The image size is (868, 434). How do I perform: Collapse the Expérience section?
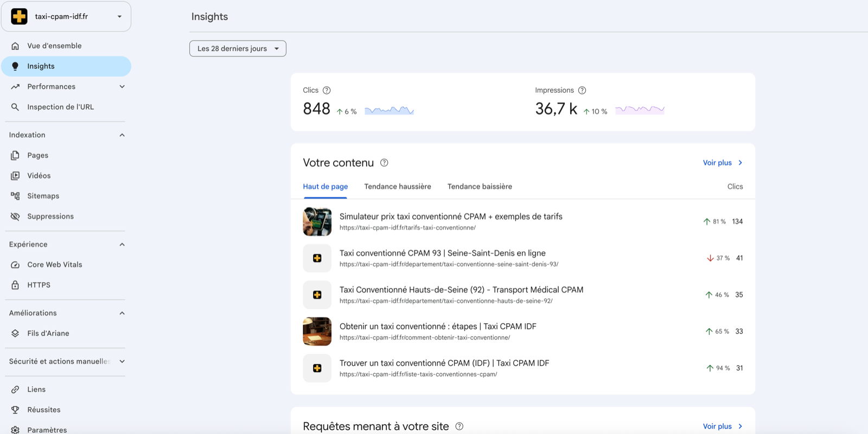(x=122, y=245)
